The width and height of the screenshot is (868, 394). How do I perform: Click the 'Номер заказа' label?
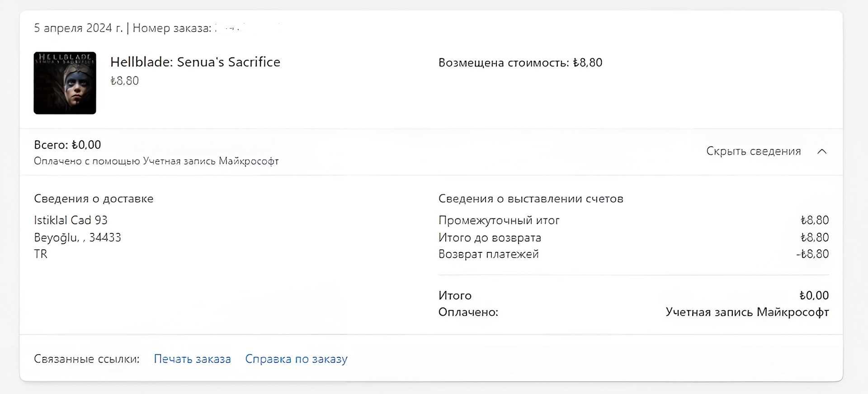[x=172, y=28]
